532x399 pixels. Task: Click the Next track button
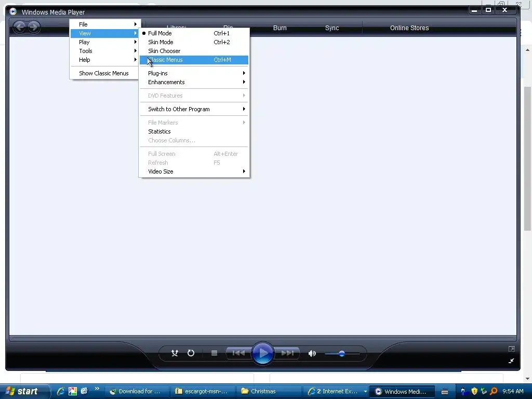pyautogui.click(x=287, y=353)
